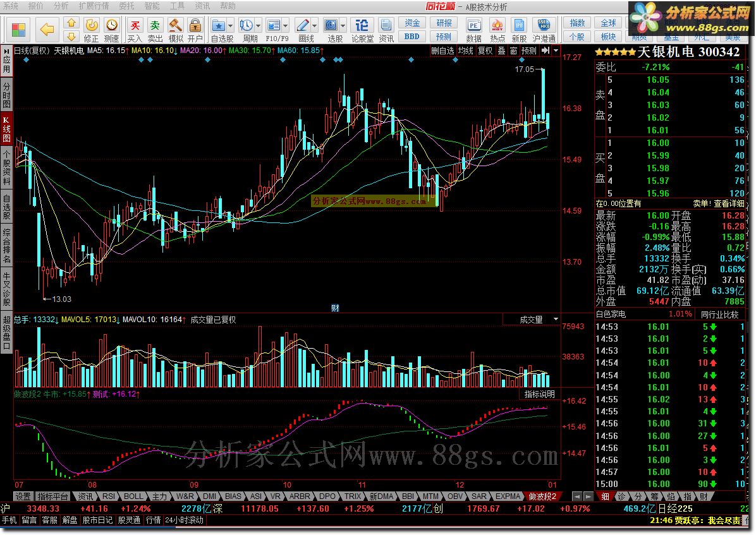Click the 删自选 button
756x535 pixels.
pyautogui.click(x=442, y=50)
